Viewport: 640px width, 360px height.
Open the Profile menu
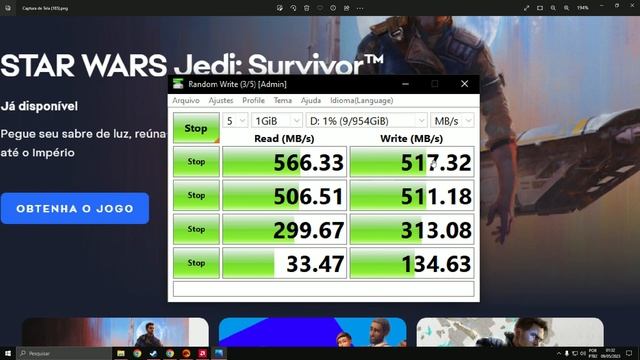[253, 100]
